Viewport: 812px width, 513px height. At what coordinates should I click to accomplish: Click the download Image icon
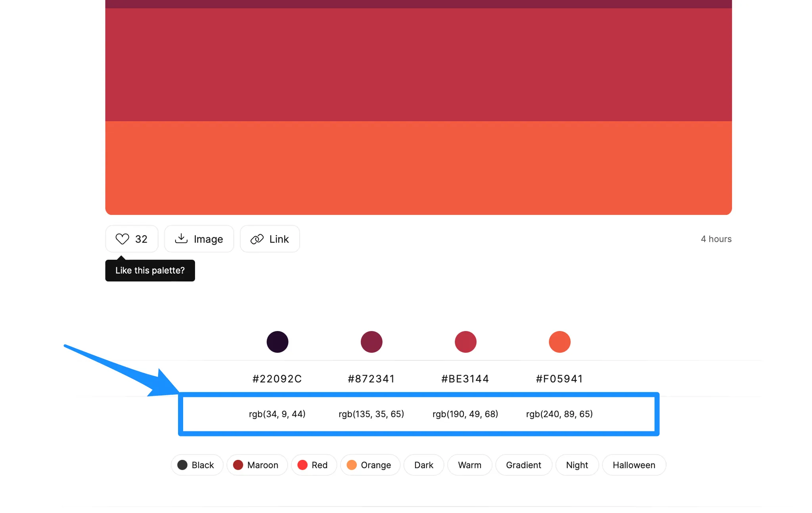[181, 238]
